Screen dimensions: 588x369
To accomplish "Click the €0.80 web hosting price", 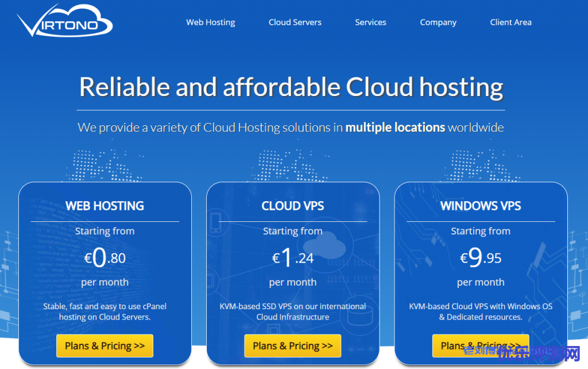I will click(105, 258).
